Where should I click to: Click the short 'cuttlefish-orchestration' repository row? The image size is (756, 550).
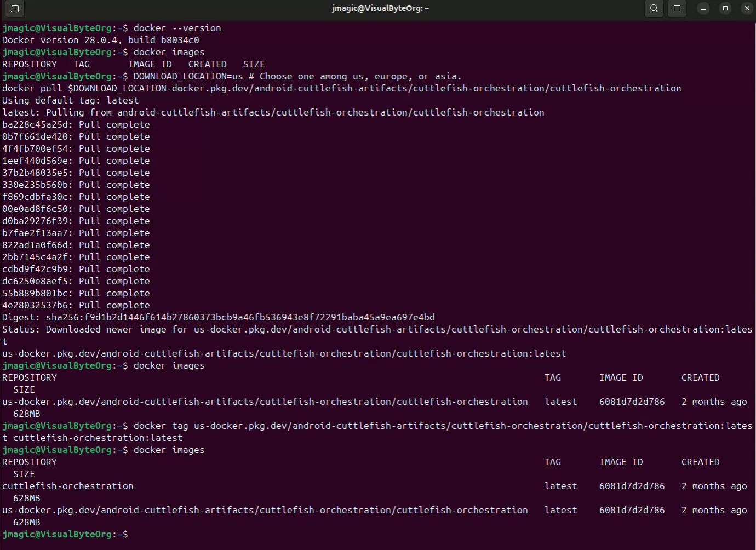[x=375, y=486]
